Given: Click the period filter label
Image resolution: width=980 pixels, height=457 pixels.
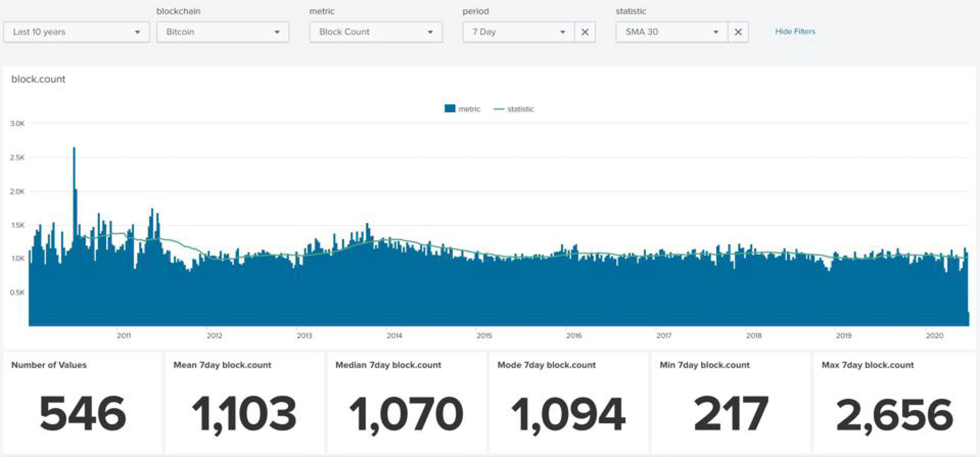Looking at the screenshot, I should click(475, 11).
